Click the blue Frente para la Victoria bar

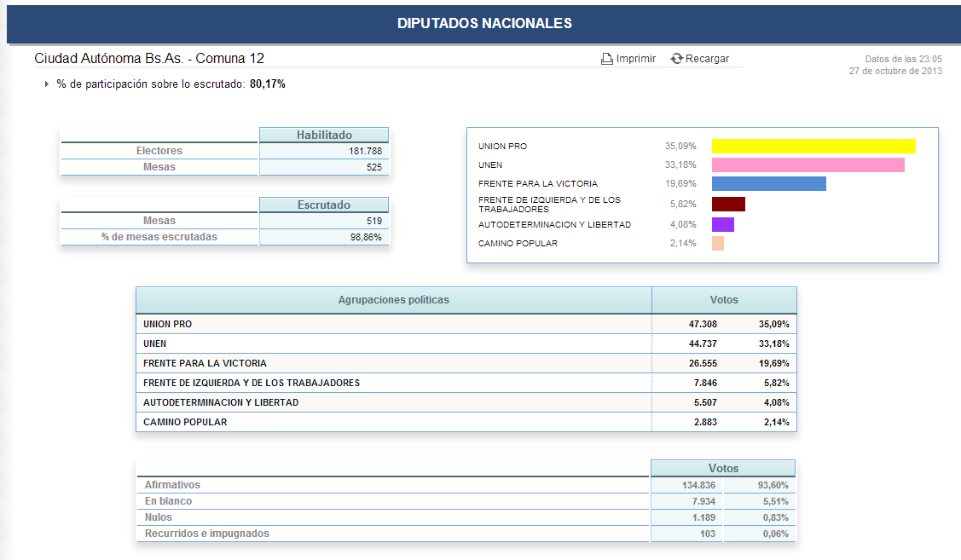pyautogui.click(x=768, y=184)
